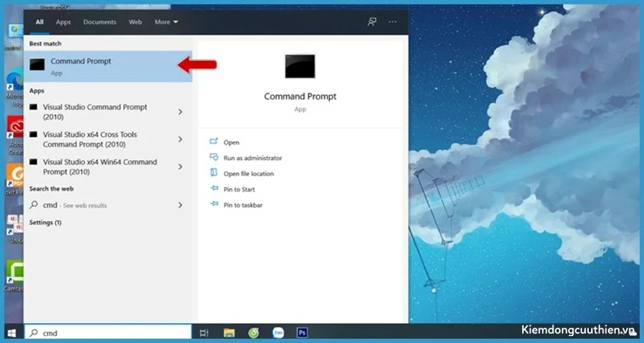Expand x64 Cross Tools Command Prompt arrow
Viewport: 644px width, 343px height.
point(180,139)
